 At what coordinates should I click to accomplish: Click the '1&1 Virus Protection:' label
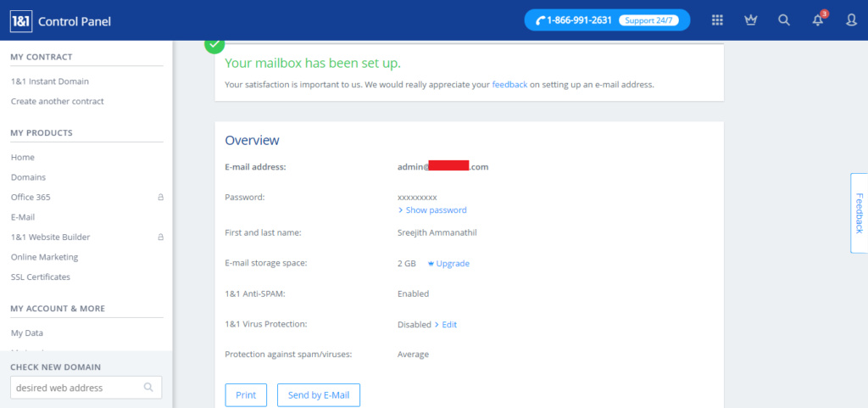pos(265,324)
